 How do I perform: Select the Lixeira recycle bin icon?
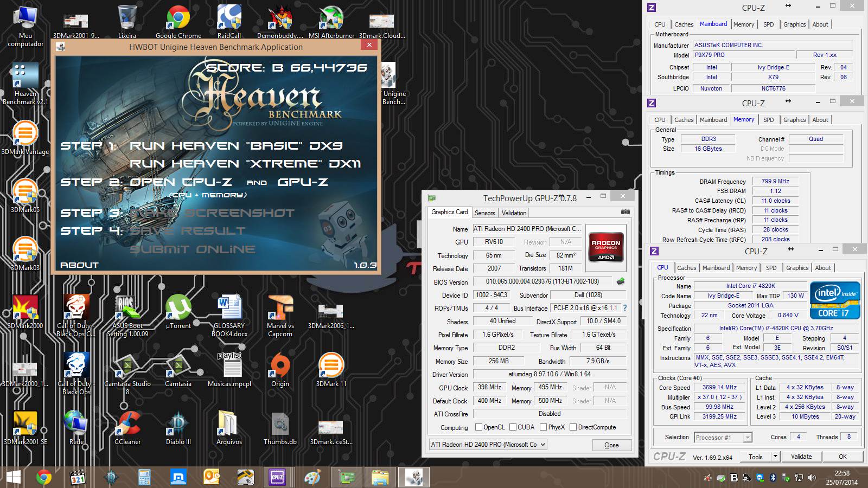[127, 22]
